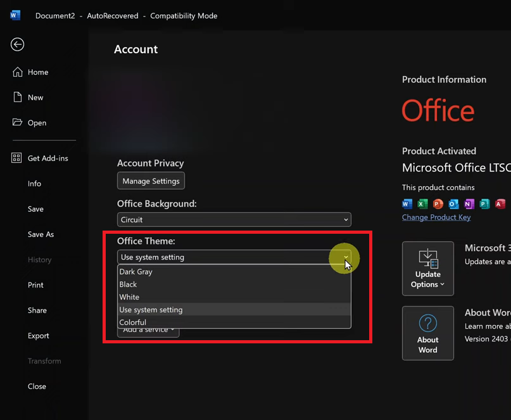Choose the Dark Gray theme option

[234, 272]
